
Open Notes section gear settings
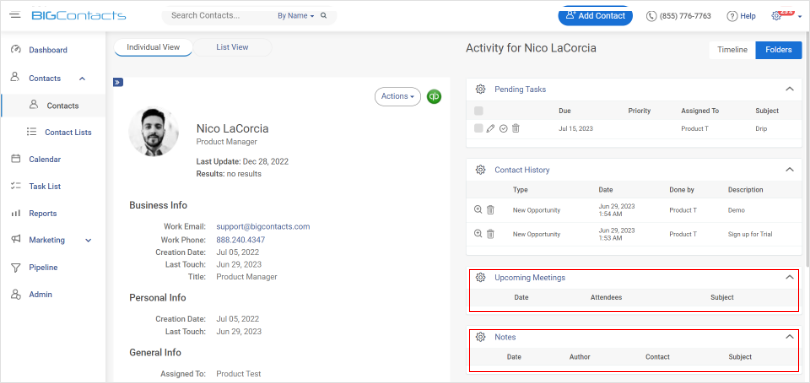click(x=480, y=336)
